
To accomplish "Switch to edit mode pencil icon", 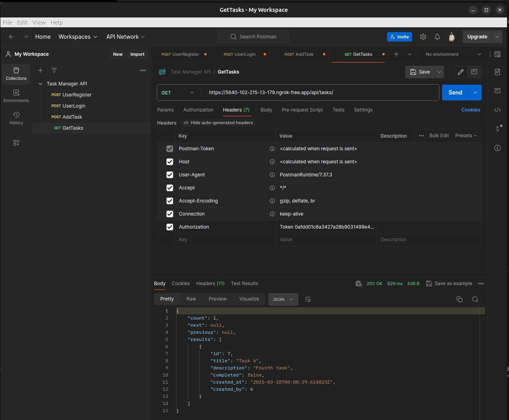I will click(x=461, y=72).
